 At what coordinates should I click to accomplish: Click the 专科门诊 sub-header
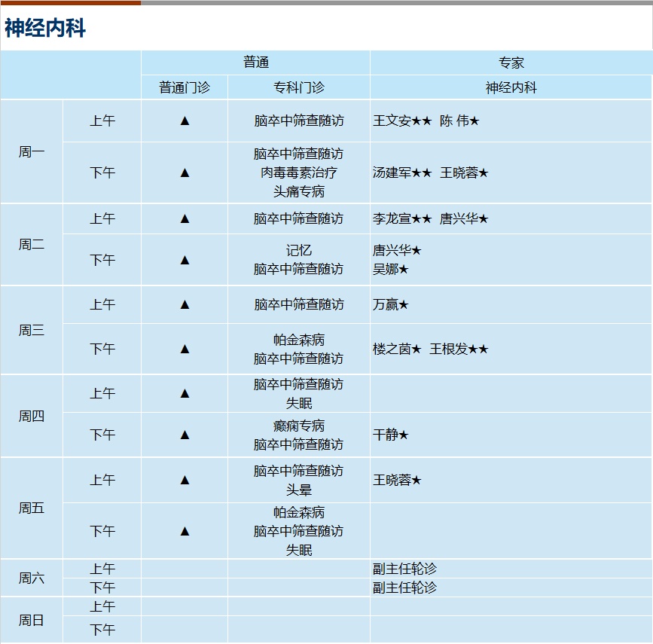(x=298, y=87)
